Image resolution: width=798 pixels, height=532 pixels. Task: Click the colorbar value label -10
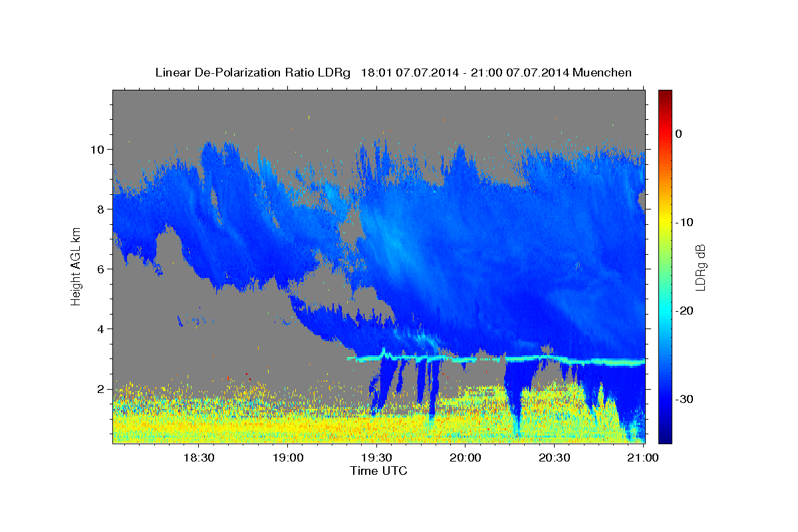click(684, 222)
